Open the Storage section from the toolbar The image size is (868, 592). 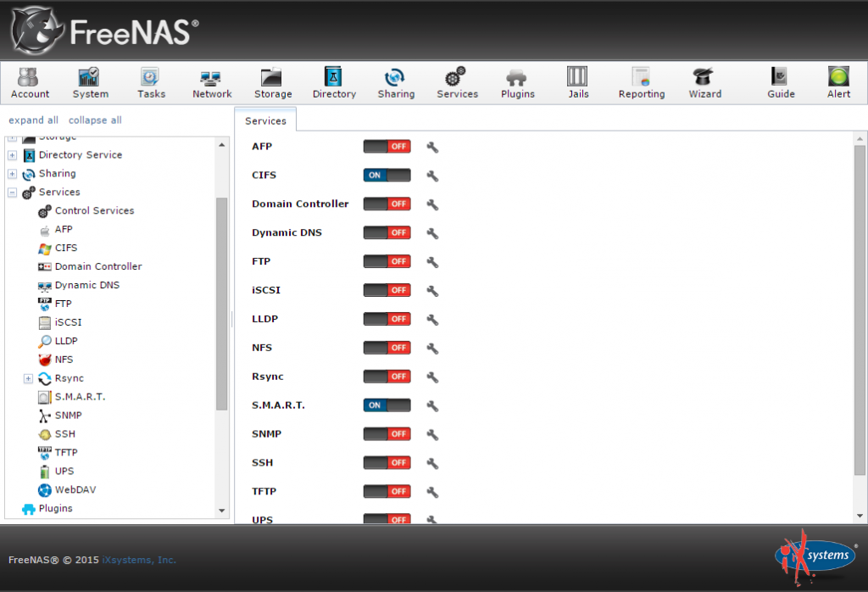point(272,82)
